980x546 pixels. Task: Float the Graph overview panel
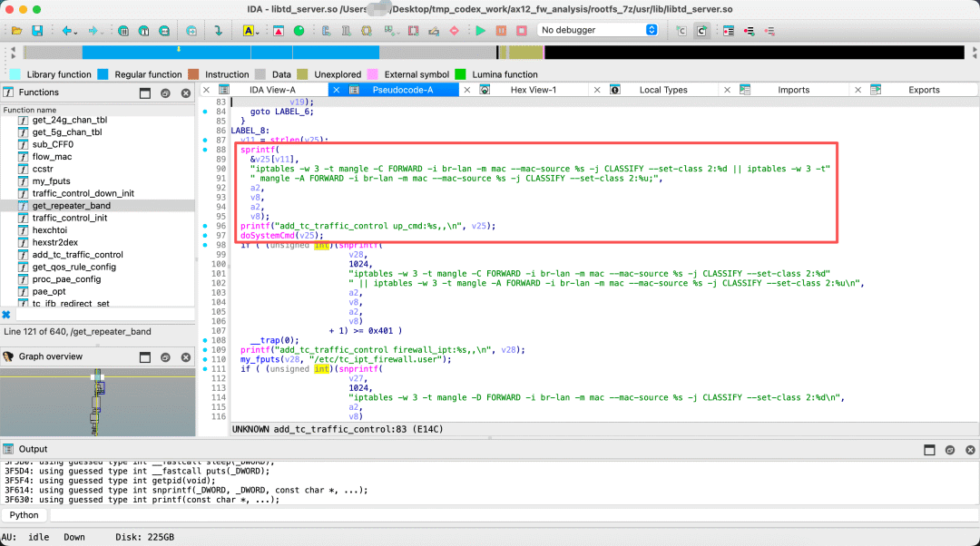[x=145, y=357]
